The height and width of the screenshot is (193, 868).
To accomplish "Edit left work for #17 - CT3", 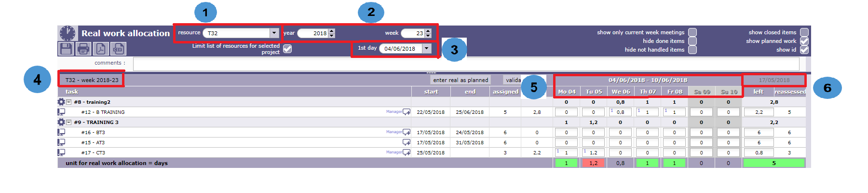I will point(759,152).
